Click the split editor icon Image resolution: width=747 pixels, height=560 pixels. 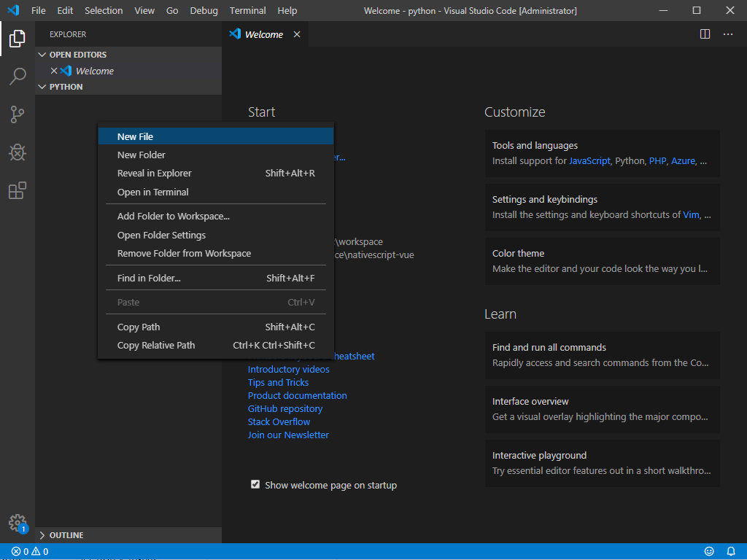click(x=705, y=34)
